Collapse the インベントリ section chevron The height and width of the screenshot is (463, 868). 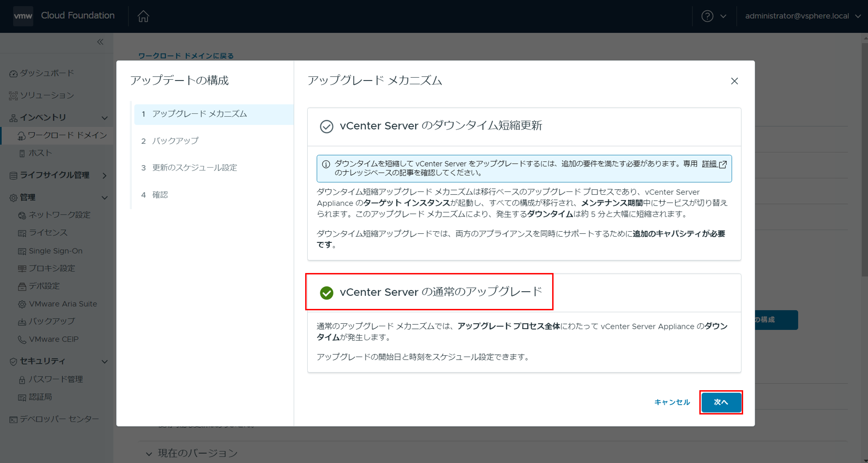pyautogui.click(x=105, y=118)
